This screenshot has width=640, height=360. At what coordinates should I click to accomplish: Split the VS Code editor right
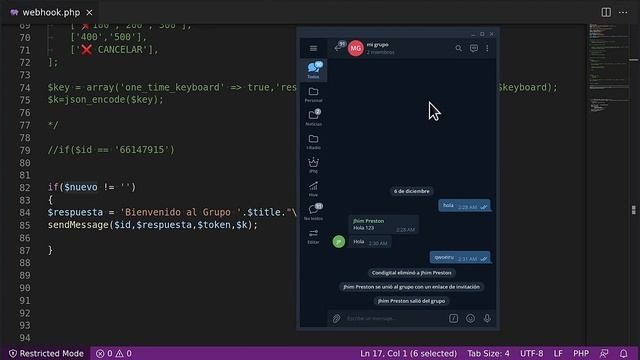(606, 12)
